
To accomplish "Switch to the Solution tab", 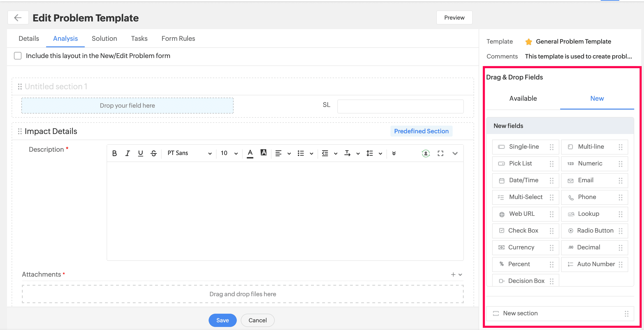I will 104,38.
